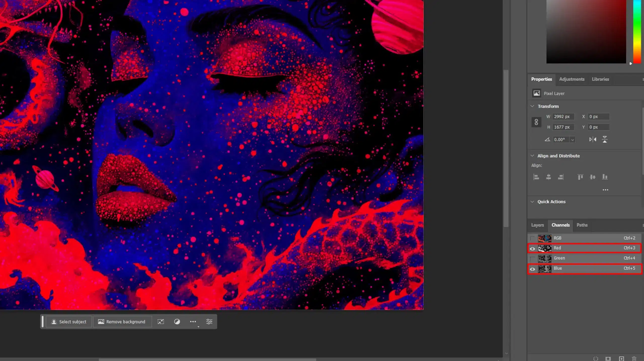Switch to the Layers tab
The width and height of the screenshot is (644, 361).
pos(537,225)
